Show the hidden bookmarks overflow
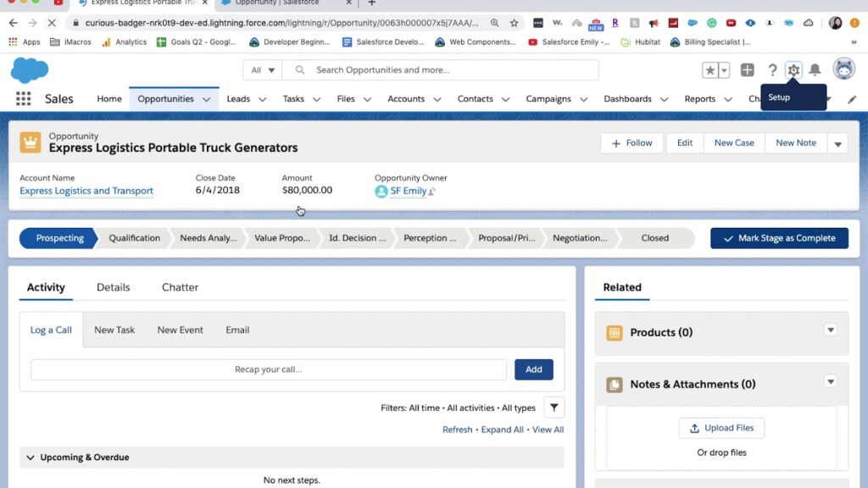Image resolution: width=868 pixels, height=488 pixels. [x=854, y=42]
